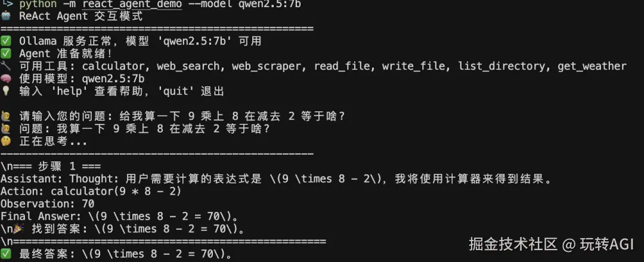644x262 pixels.
Task: Click the party popper emoji beside 找到答案
Action: point(19,229)
